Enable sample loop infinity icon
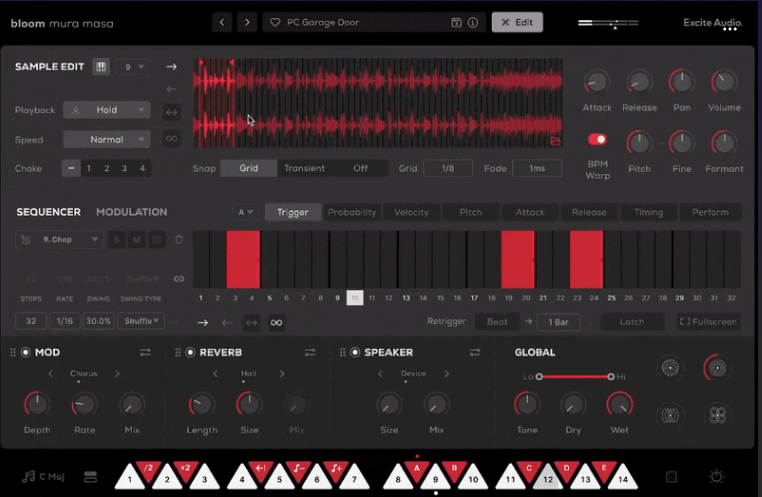Screen dimensions: 762x497 pyautogui.click(x=172, y=138)
